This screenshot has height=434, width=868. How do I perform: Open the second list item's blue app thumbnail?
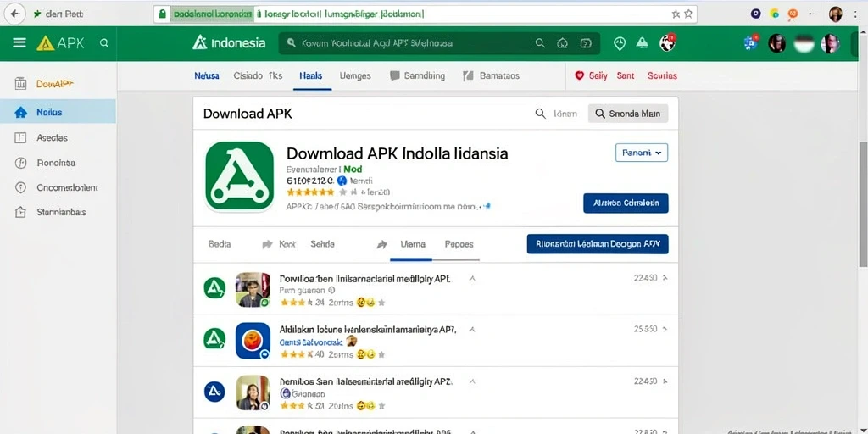(253, 341)
